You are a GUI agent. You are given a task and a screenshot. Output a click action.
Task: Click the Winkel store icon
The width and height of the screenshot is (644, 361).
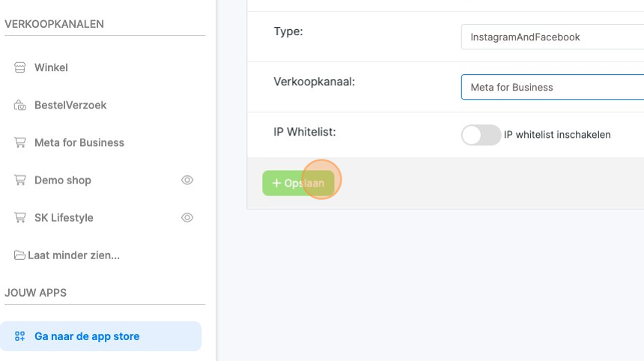(20, 67)
